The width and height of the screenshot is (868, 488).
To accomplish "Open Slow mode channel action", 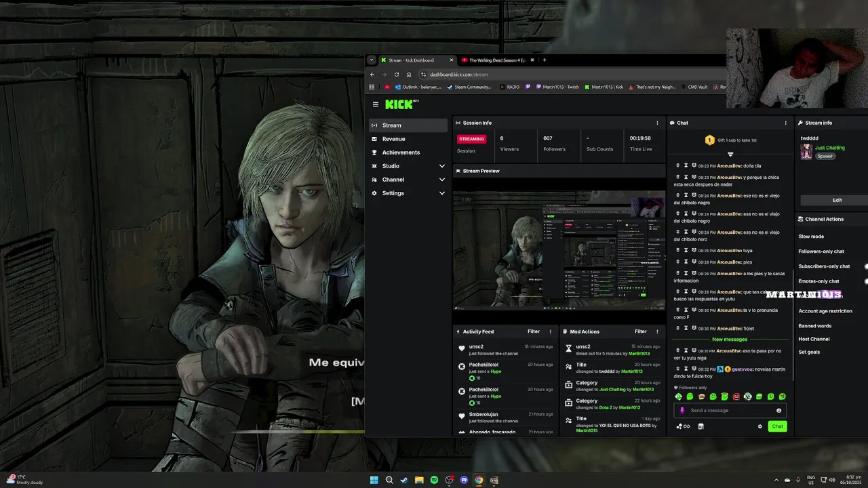I will click(x=811, y=237).
